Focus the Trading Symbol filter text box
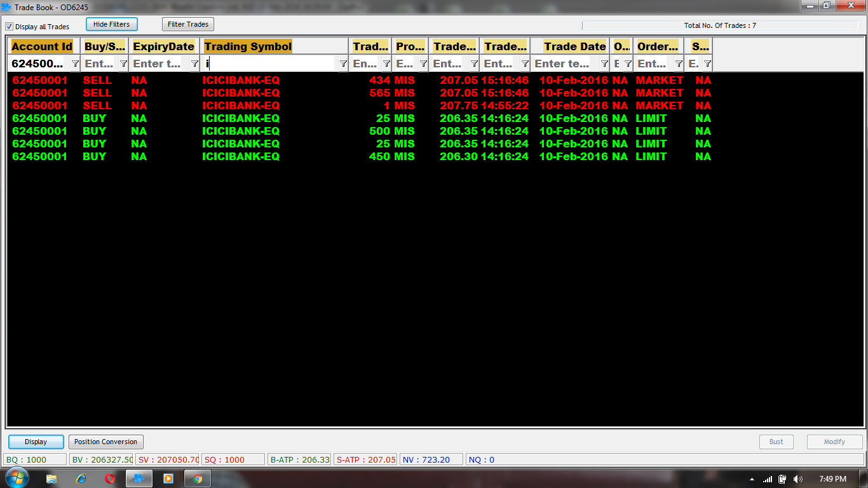The image size is (868, 488). [269, 64]
